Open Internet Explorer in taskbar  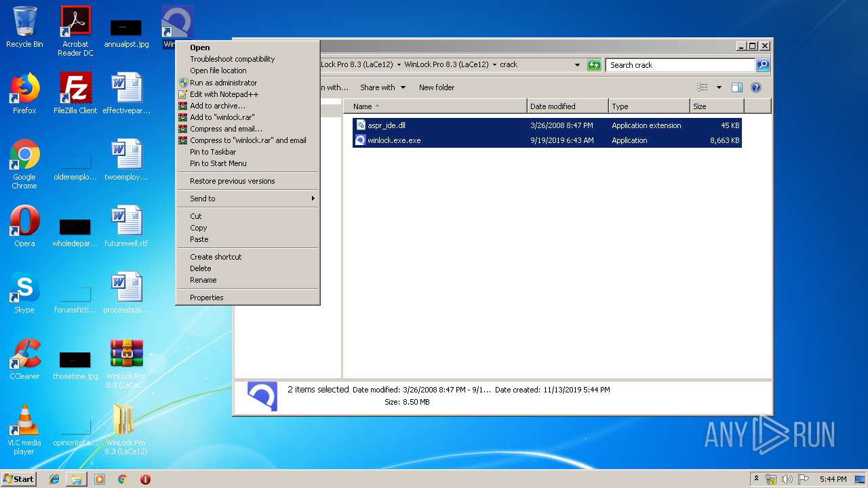[x=54, y=479]
